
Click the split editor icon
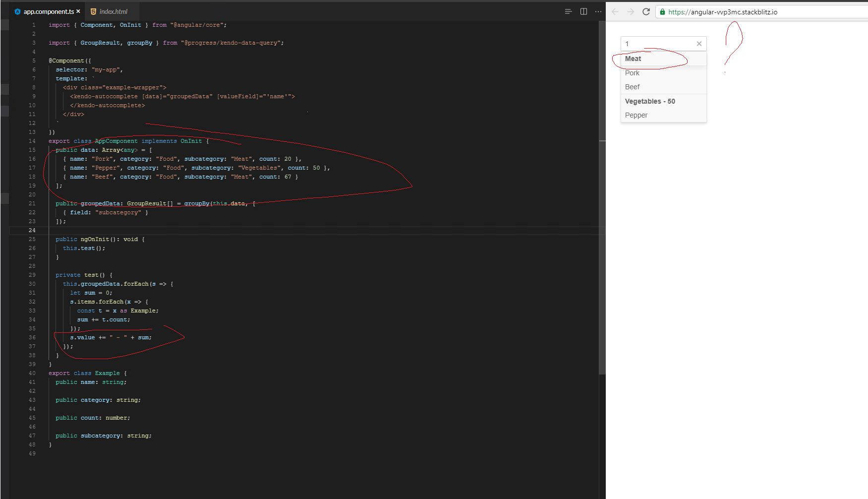583,11
